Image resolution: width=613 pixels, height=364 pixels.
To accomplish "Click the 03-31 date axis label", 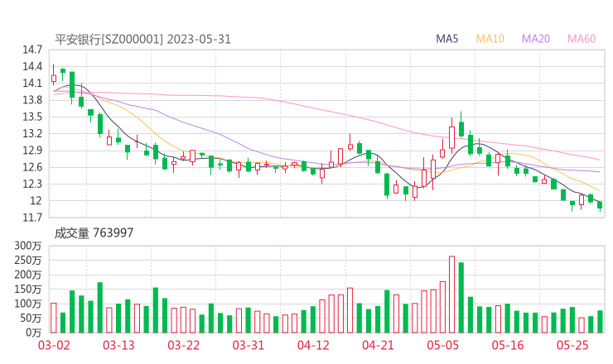I will pyautogui.click(x=249, y=345).
